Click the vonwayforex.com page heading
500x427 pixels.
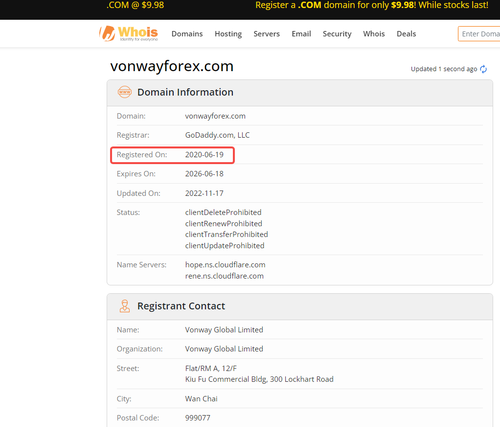click(x=172, y=66)
